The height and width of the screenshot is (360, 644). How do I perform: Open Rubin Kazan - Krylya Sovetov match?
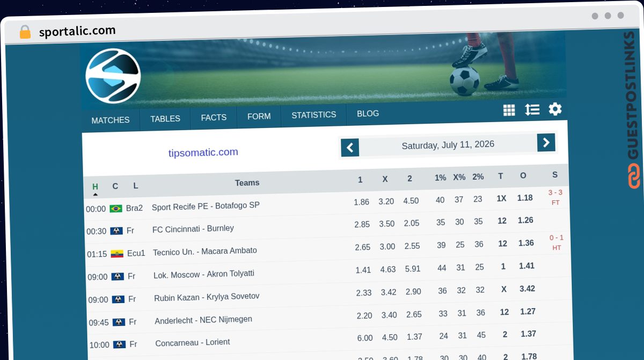pyautogui.click(x=207, y=297)
